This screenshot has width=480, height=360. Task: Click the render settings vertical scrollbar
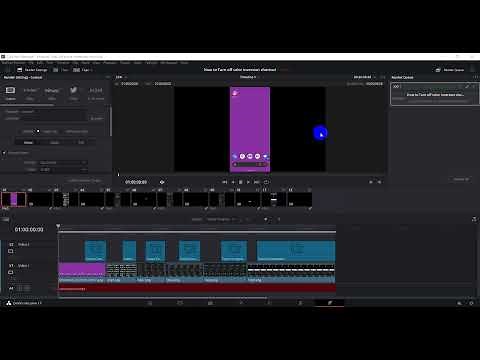[111, 121]
